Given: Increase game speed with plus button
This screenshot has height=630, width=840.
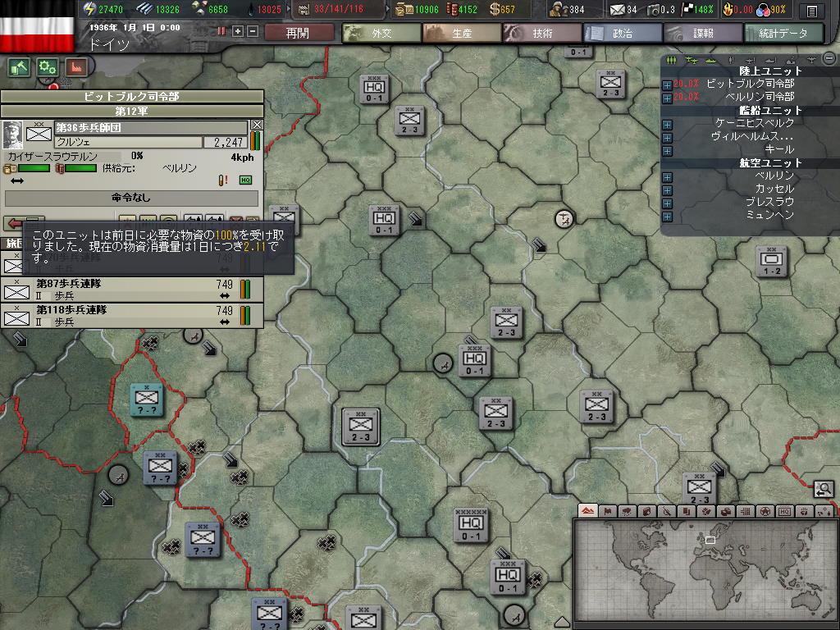Looking at the screenshot, I should click(x=238, y=32).
